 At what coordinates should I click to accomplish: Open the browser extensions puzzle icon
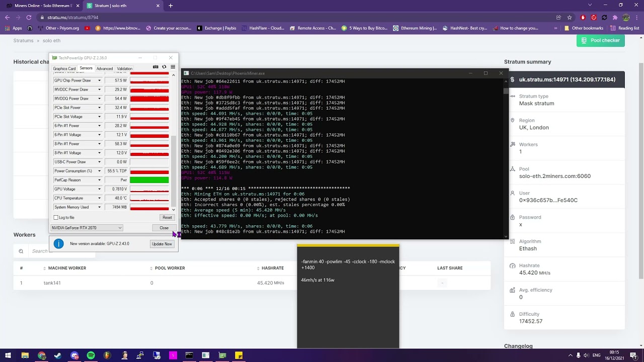(x=615, y=17)
